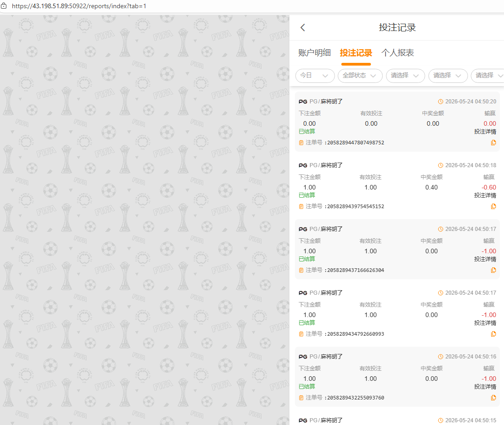This screenshot has width=504, height=425.
Task: View 投注详情 for bet 2058289437166626304
Action: pos(485,259)
